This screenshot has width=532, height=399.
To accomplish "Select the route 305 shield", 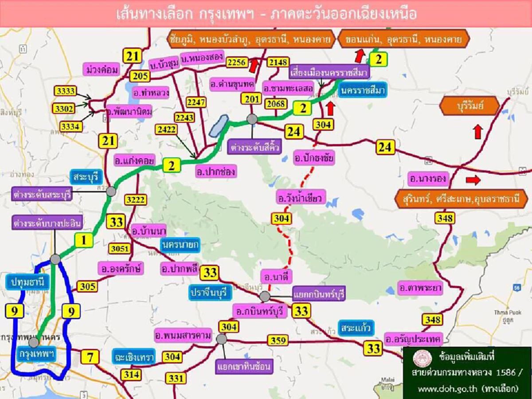I will click(x=87, y=286).
